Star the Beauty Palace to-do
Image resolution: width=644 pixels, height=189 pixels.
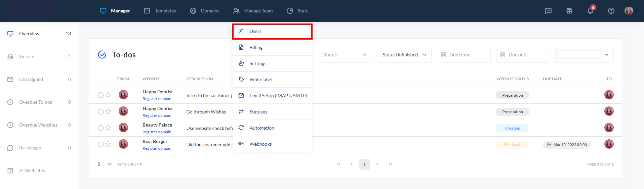pyautogui.click(x=108, y=128)
